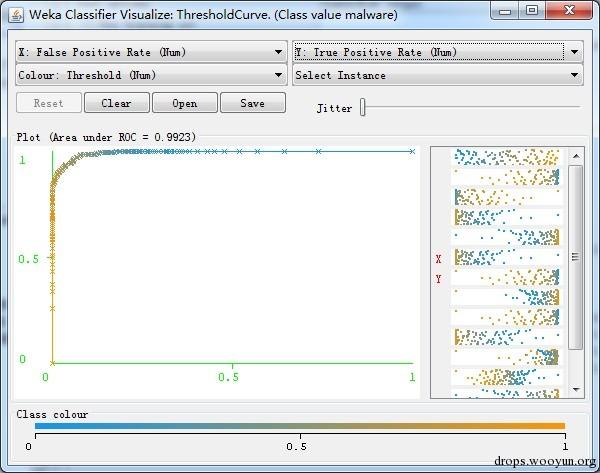Select the first attribute strip in side panel

(x=507, y=157)
